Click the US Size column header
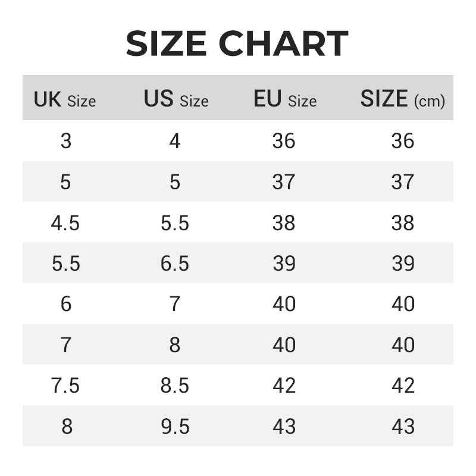476x476 pixels. pyautogui.click(x=176, y=99)
